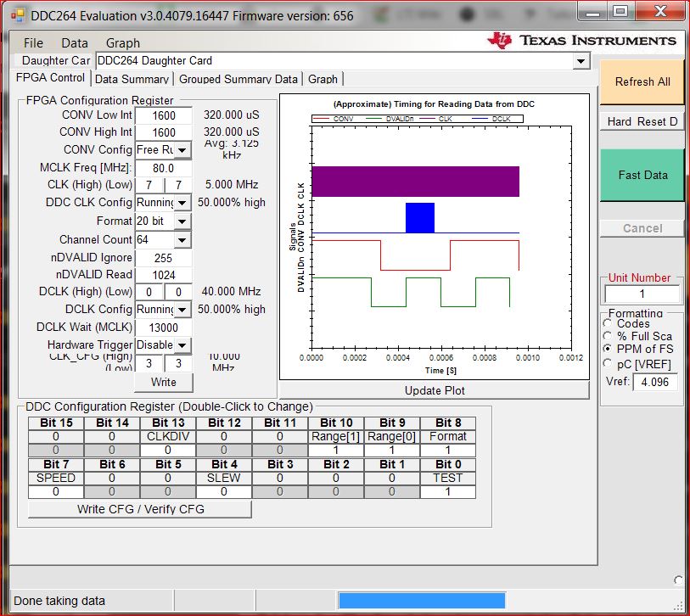Click the Unit Number input field
Viewport: 690px width, 616px height.
[x=642, y=294]
